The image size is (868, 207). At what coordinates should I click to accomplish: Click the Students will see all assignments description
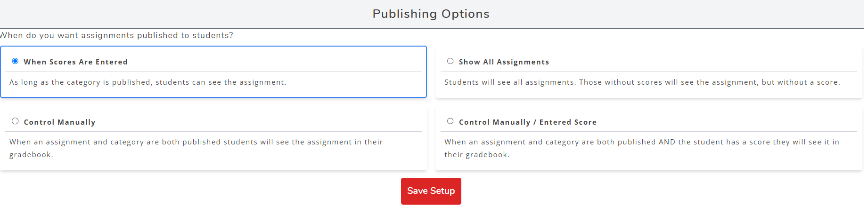tap(642, 82)
